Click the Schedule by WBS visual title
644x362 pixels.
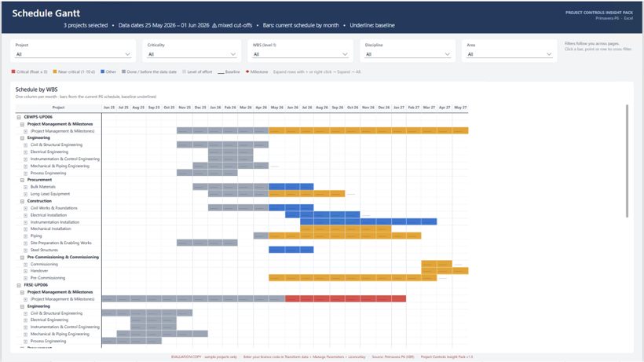click(37, 90)
